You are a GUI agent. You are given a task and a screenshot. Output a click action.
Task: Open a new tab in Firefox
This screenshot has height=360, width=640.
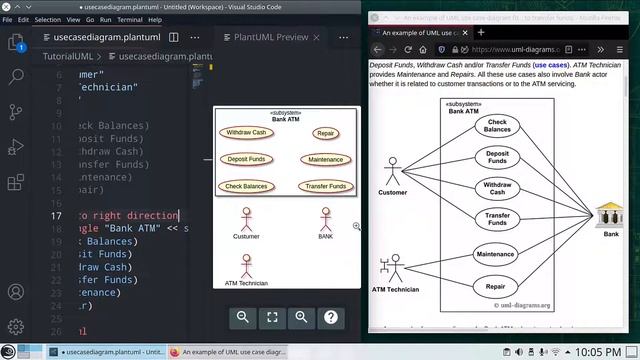(481, 32)
